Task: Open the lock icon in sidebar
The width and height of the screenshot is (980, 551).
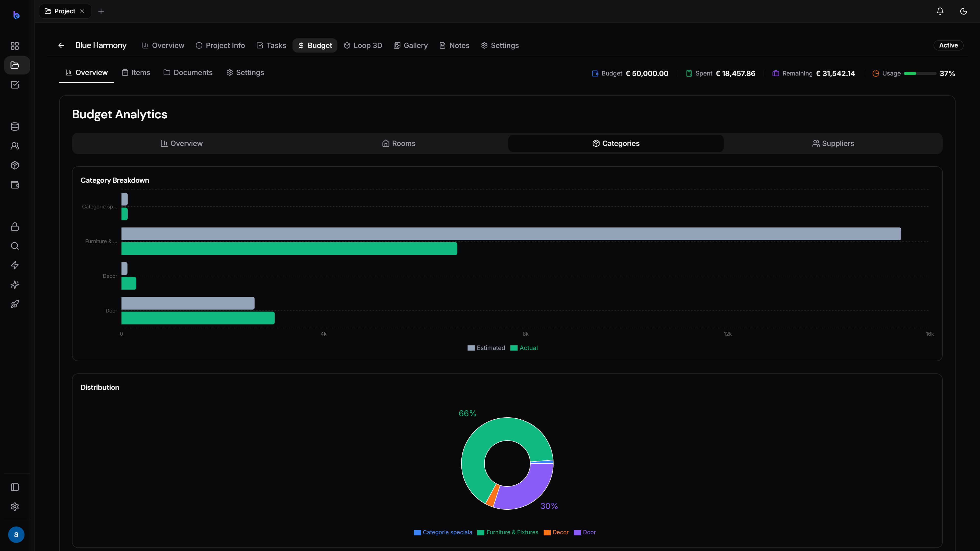Action: click(15, 226)
